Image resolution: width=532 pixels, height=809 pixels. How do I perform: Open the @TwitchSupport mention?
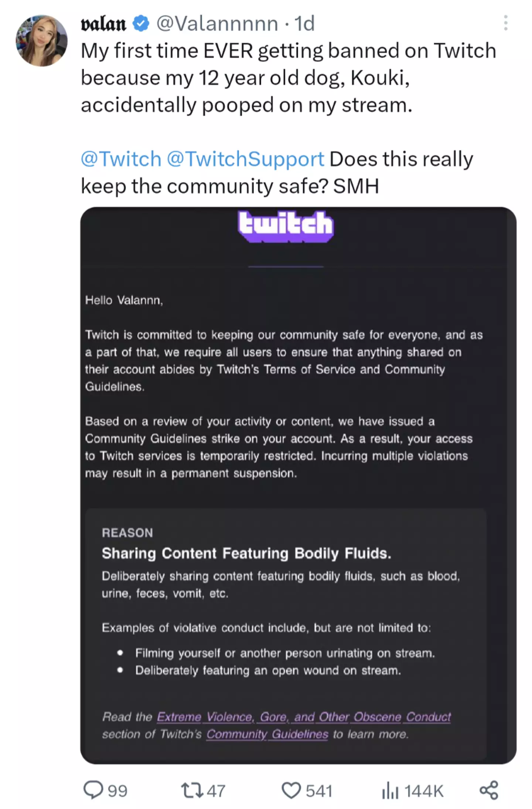coord(245,159)
